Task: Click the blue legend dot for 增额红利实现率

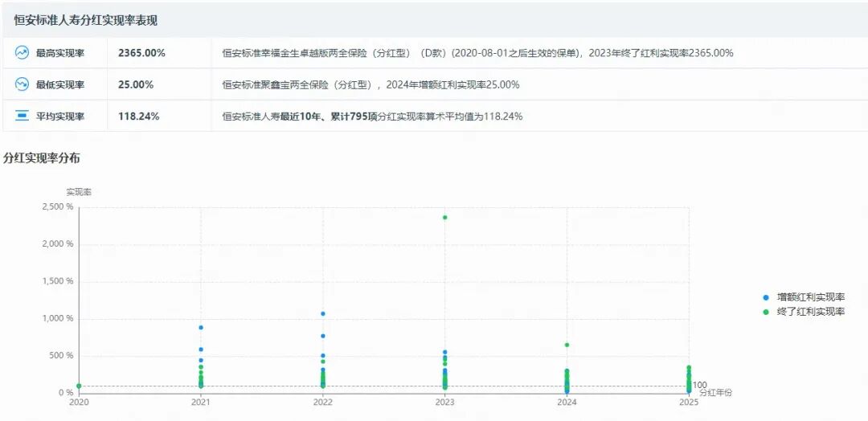Action: [x=765, y=297]
